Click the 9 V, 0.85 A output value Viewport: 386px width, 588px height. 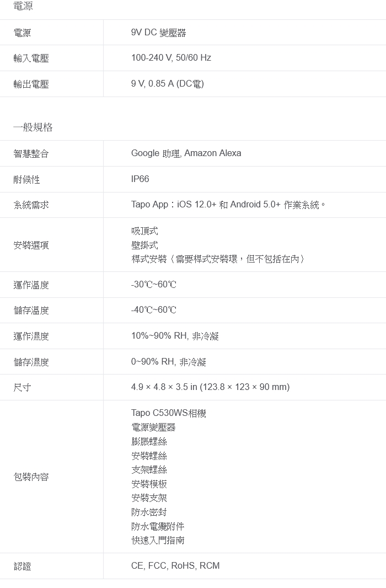[167, 84]
